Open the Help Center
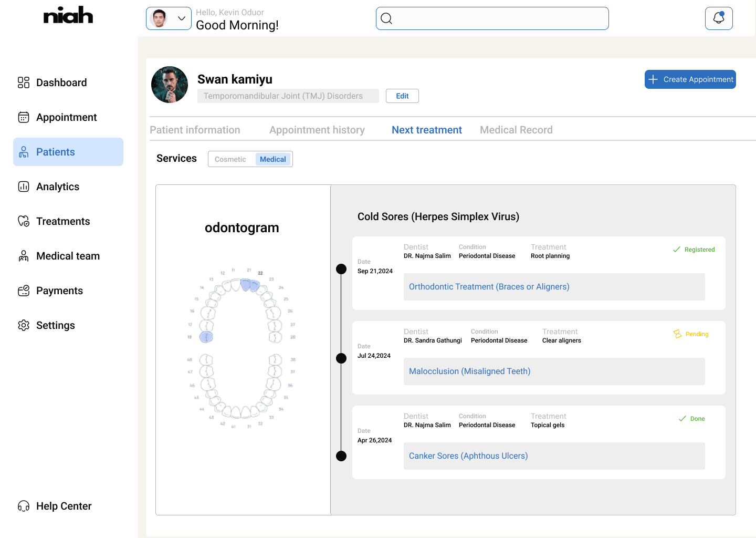The image size is (756, 538). (55, 506)
